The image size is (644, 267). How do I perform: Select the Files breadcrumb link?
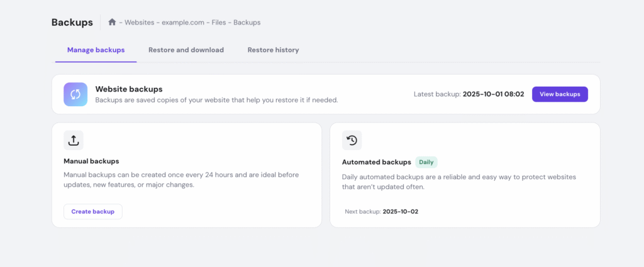[x=219, y=22]
